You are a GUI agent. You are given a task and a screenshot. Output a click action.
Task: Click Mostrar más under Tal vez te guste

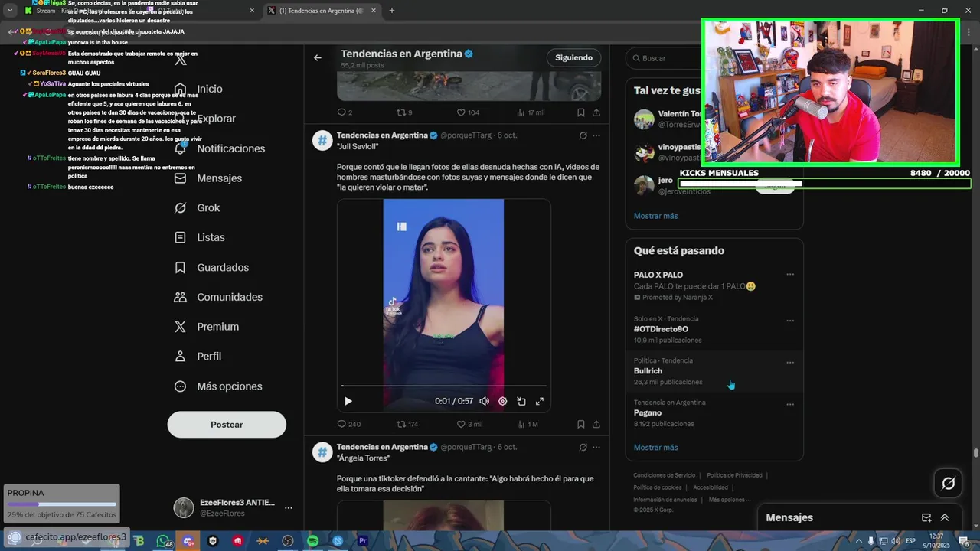pyautogui.click(x=655, y=216)
